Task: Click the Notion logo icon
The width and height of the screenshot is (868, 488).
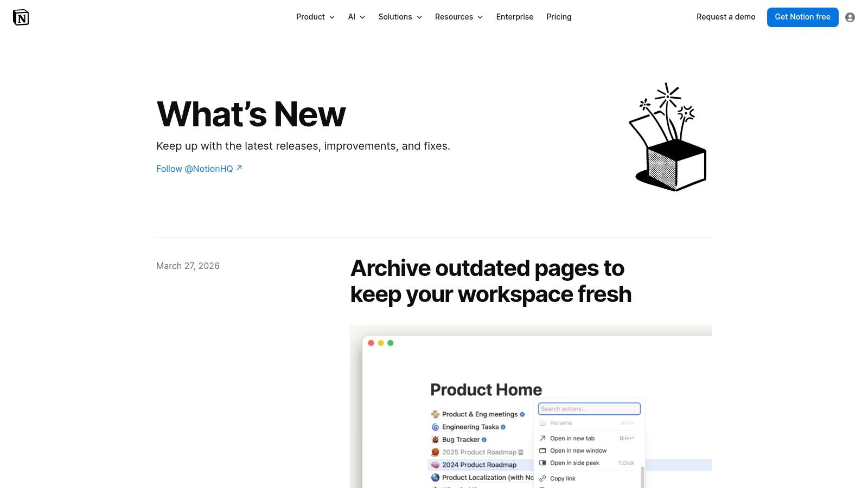Action: pyautogui.click(x=21, y=17)
